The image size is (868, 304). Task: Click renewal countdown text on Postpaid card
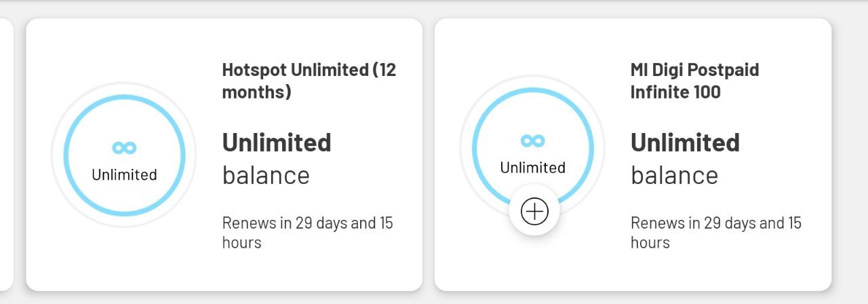click(716, 233)
